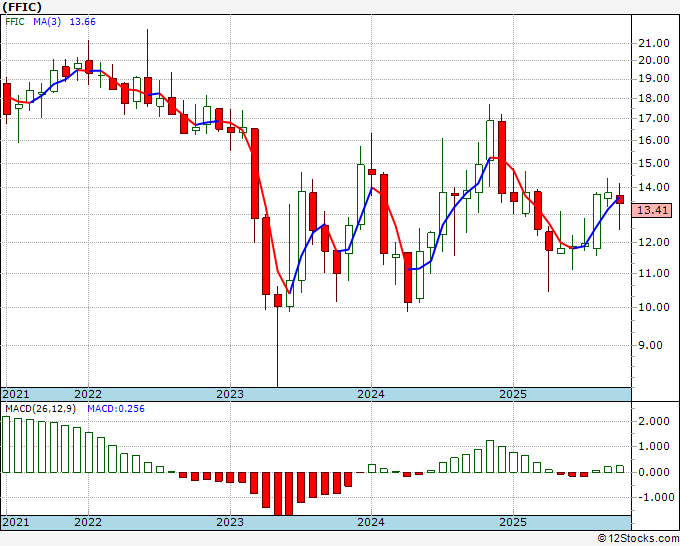This screenshot has height=546, width=680.
Task: Select the MA(3) indicator label
Action: [x=47, y=22]
